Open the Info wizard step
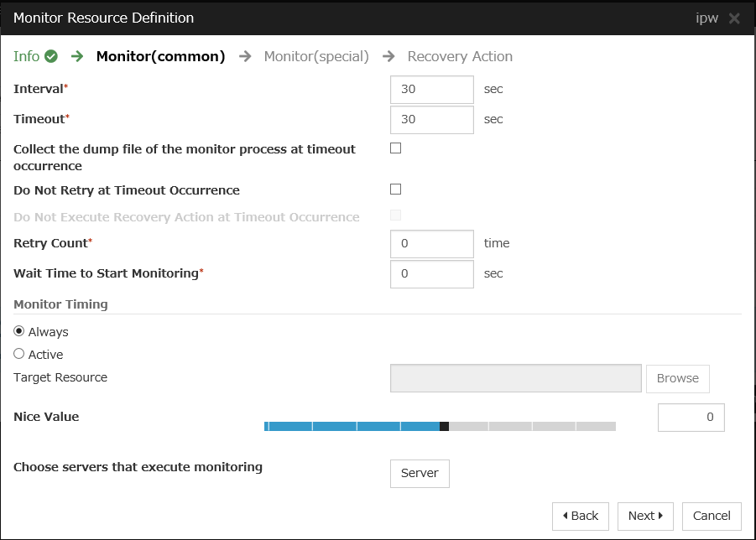 27,57
